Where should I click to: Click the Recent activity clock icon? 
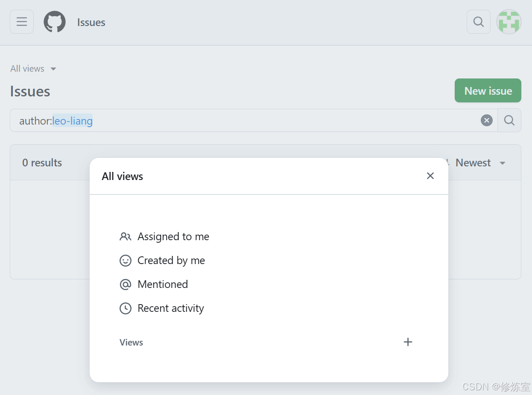pos(126,308)
